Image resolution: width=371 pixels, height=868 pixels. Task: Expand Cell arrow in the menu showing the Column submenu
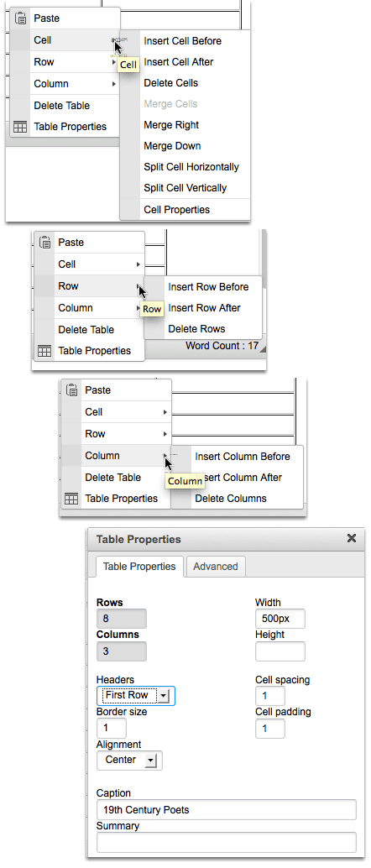click(x=165, y=412)
